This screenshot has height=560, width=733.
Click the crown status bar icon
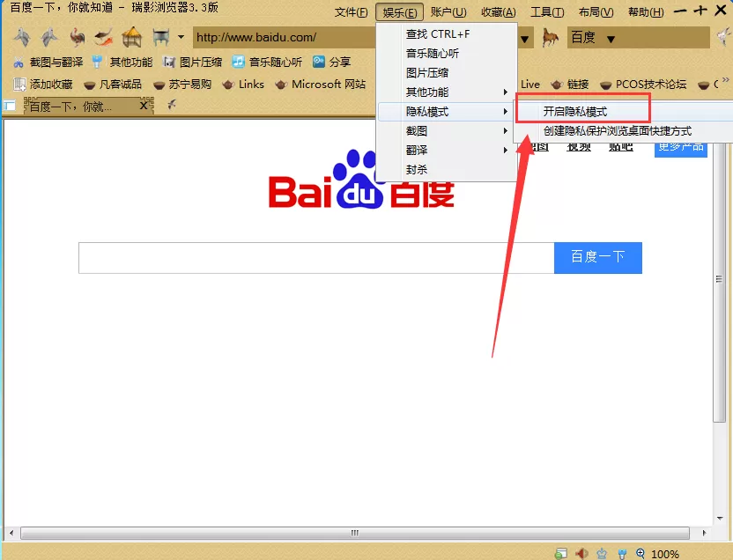point(602,554)
